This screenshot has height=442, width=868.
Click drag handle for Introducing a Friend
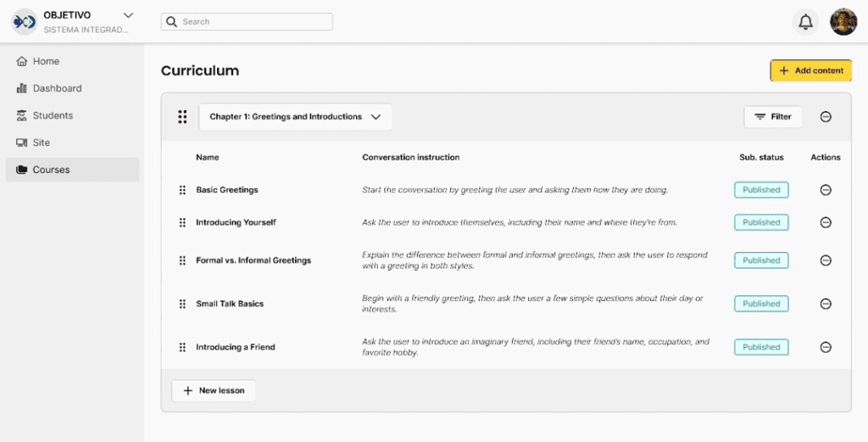[182, 347]
